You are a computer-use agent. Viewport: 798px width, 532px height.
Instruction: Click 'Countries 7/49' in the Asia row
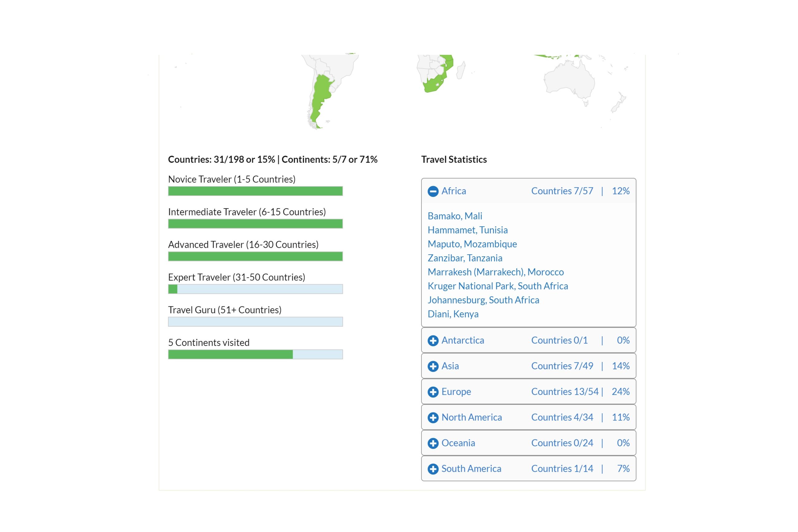562,366
